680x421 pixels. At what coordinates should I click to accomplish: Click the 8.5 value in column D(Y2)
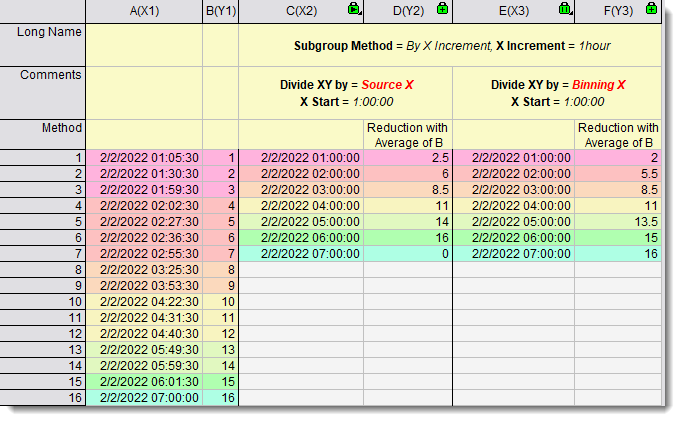coord(408,189)
